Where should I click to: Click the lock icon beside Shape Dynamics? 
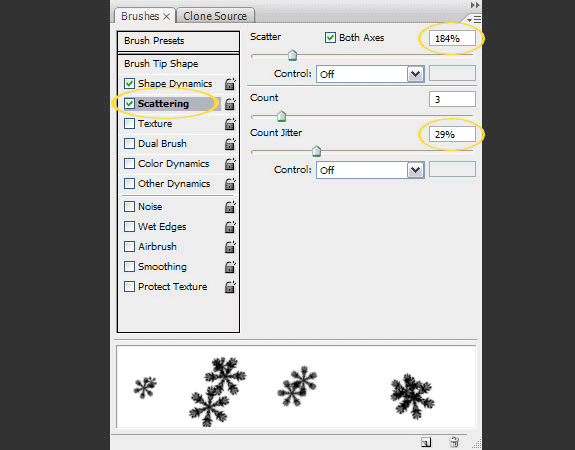[230, 84]
